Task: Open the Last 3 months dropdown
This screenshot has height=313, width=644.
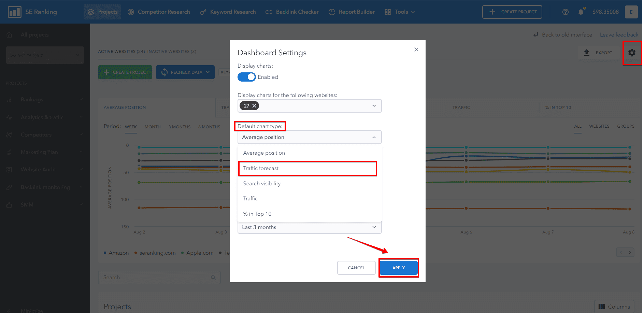Action: click(x=310, y=227)
